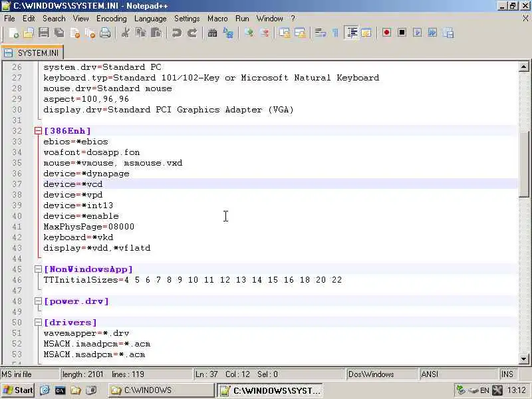Image resolution: width=532 pixels, height=399 pixels.
Task: Toggle show all characters pilcrow icon
Action: (335, 33)
